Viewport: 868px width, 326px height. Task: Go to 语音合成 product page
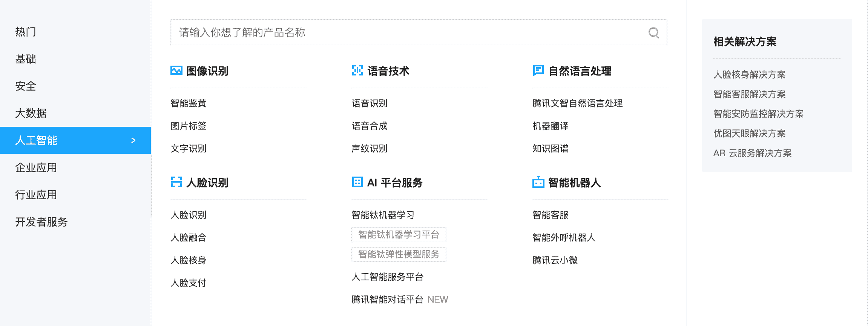click(370, 126)
